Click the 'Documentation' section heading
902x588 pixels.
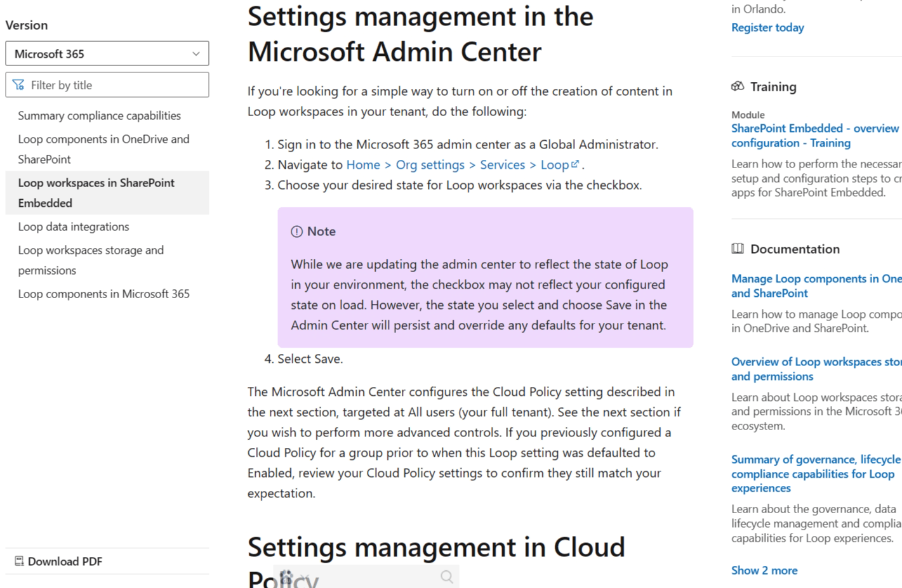795,249
